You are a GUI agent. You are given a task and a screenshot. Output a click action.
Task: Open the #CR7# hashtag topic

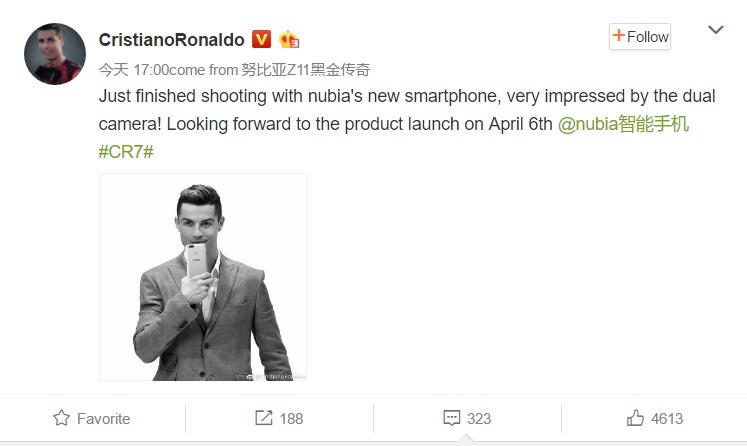[125, 152]
